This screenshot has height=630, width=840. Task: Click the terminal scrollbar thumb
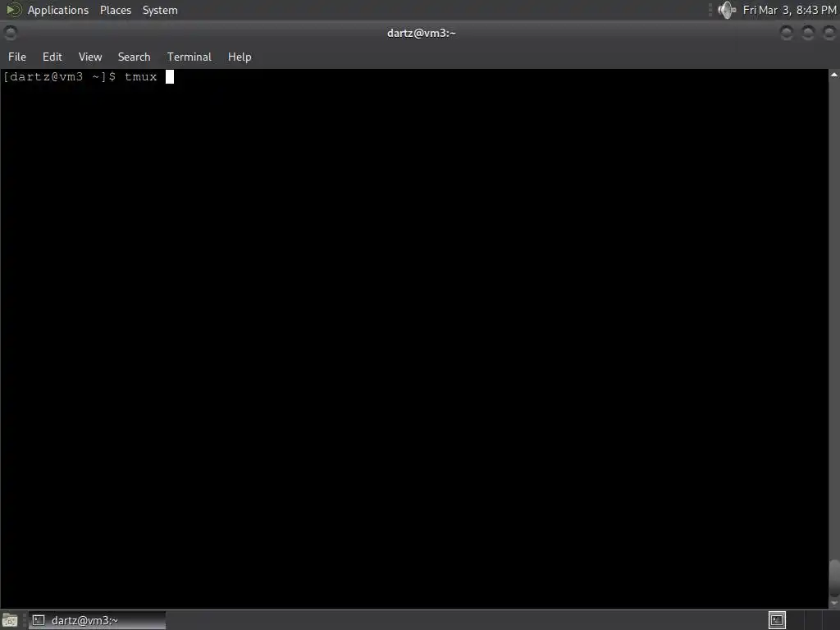coord(834,577)
